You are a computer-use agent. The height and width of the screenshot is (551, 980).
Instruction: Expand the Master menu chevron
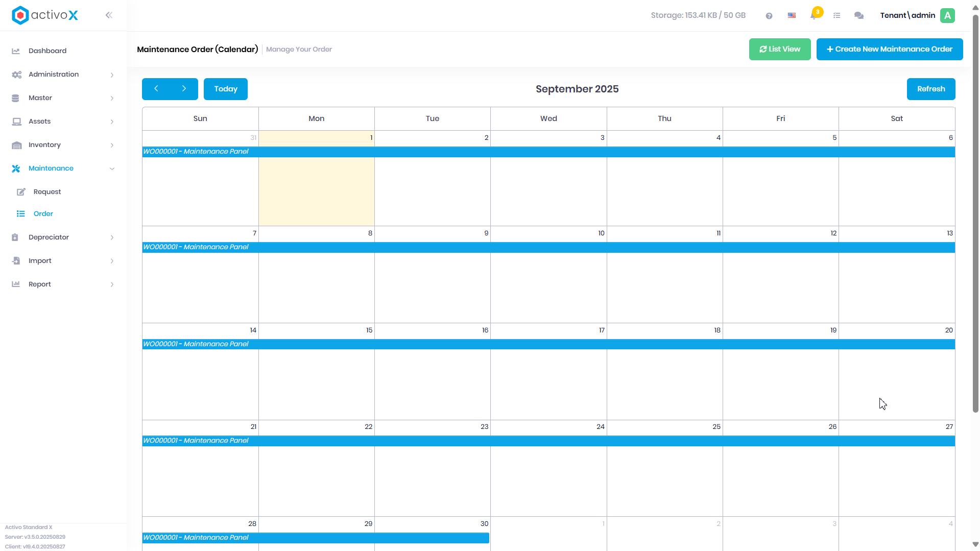click(x=112, y=98)
